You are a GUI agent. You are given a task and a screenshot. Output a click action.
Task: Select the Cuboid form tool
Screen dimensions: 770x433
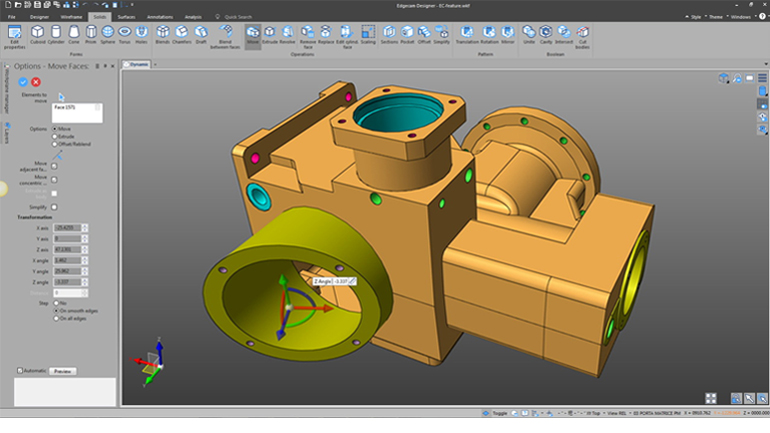click(x=37, y=35)
